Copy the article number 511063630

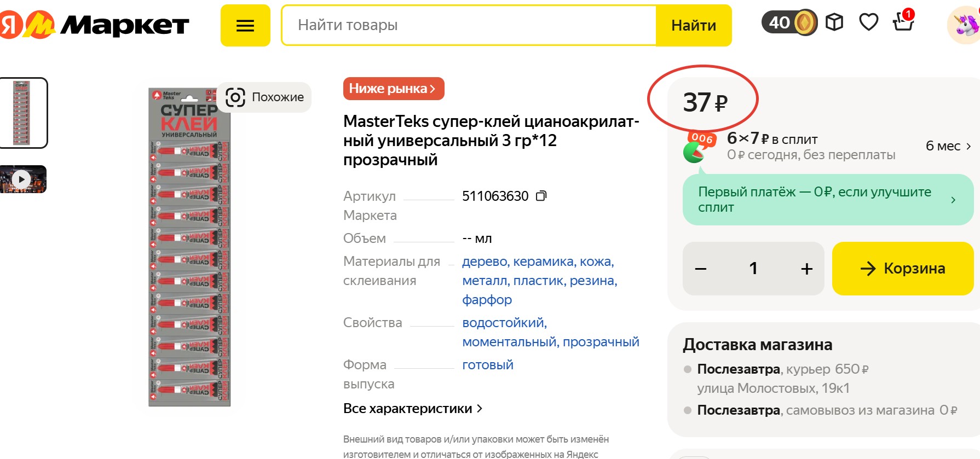click(x=541, y=196)
